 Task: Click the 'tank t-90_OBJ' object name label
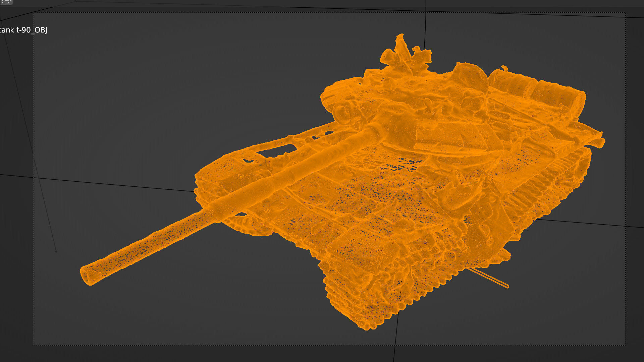pos(23,30)
